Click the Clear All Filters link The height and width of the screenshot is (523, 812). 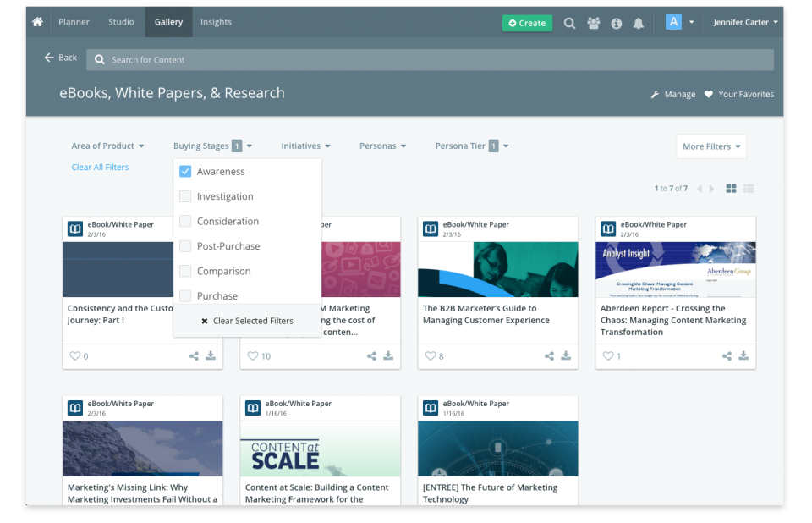pos(100,168)
